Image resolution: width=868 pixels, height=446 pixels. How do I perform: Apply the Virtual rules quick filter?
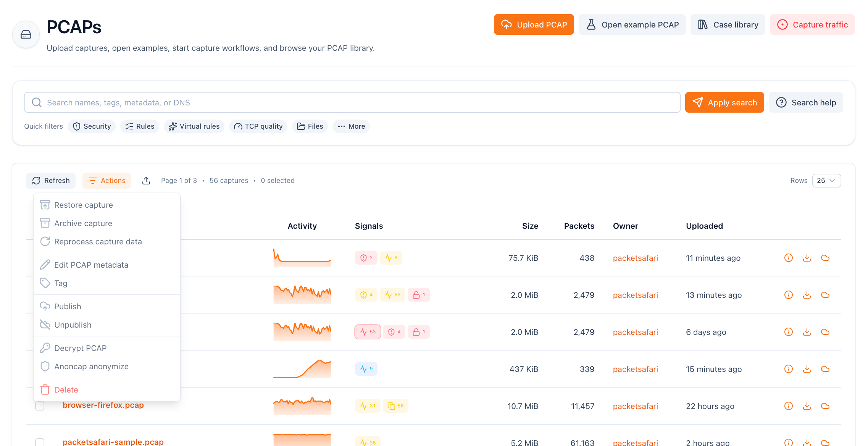[194, 126]
